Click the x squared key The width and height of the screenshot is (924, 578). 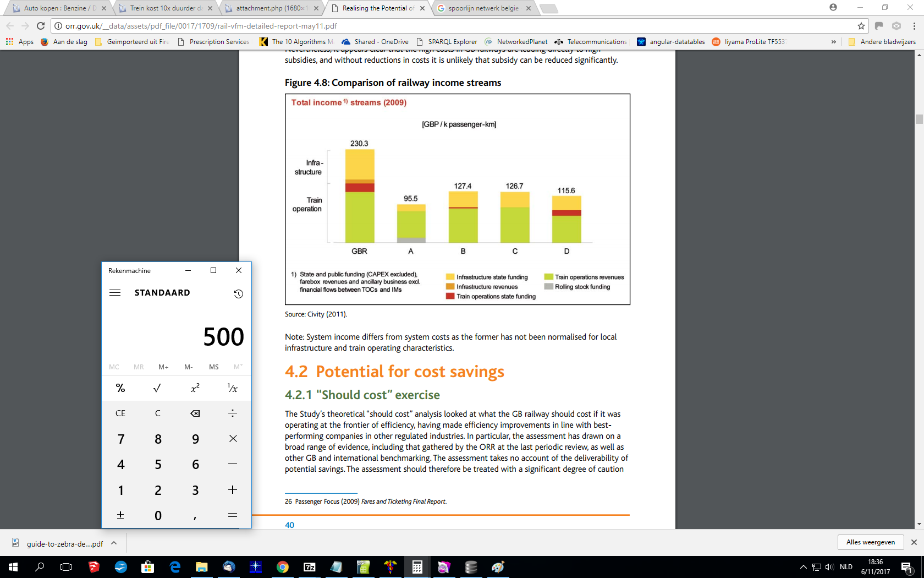(195, 388)
